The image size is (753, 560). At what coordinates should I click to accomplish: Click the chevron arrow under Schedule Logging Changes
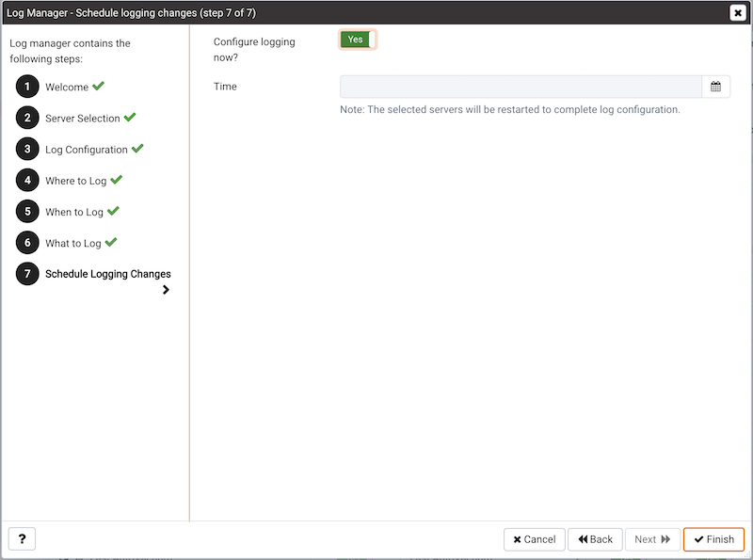click(x=166, y=290)
